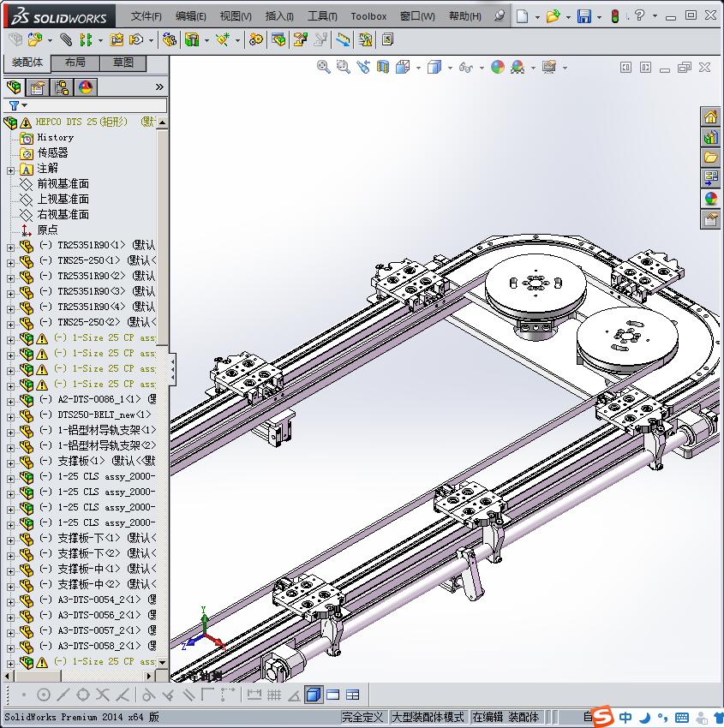The image size is (724, 728).
Task: Open the Edit Appearance color sphere
Action: (498, 67)
